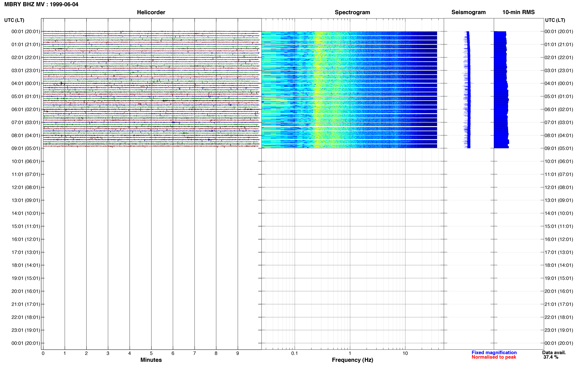Screen dimensions: 588x368
Task: Select left time label 04:01 (00:01)
Action: point(26,83)
